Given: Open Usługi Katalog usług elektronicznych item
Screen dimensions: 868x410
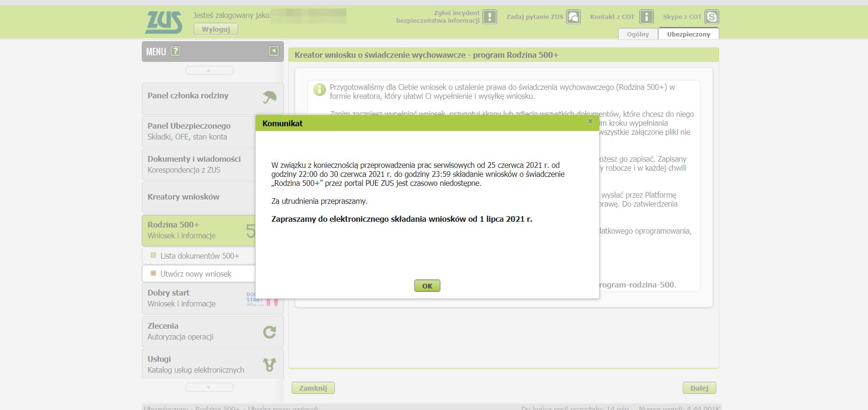Looking at the screenshot, I should coord(213,364).
